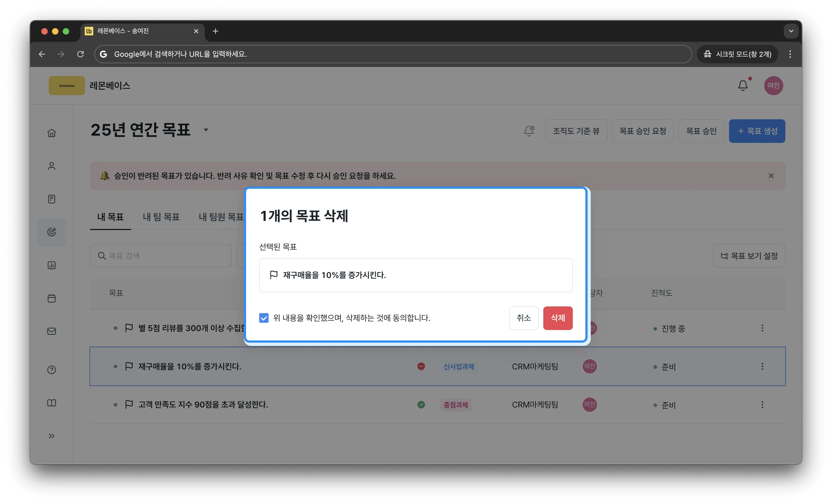
Task: Click the + 목표 생성 button
Action: click(x=757, y=131)
